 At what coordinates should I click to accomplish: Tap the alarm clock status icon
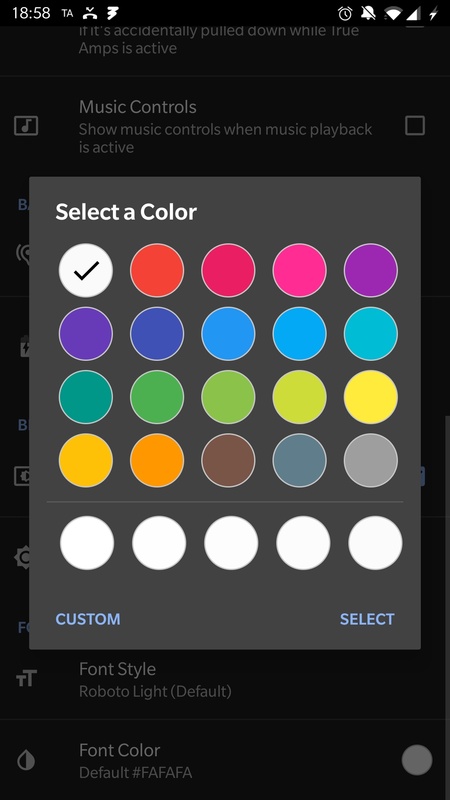coord(345,13)
